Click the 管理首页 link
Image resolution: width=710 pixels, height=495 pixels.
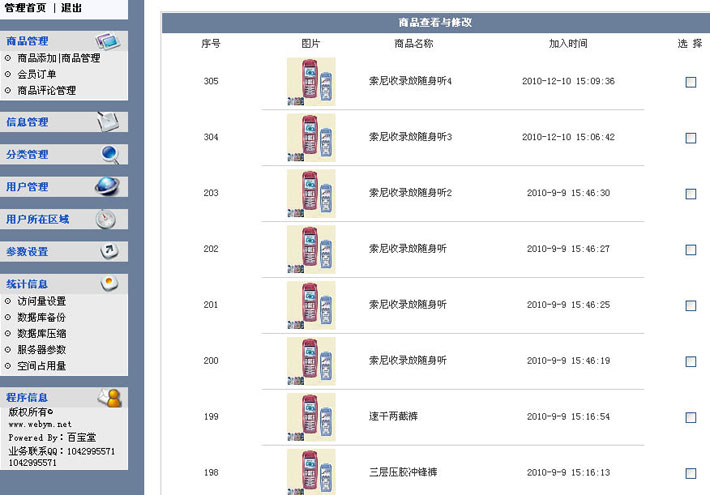pyautogui.click(x=25, y=8)
